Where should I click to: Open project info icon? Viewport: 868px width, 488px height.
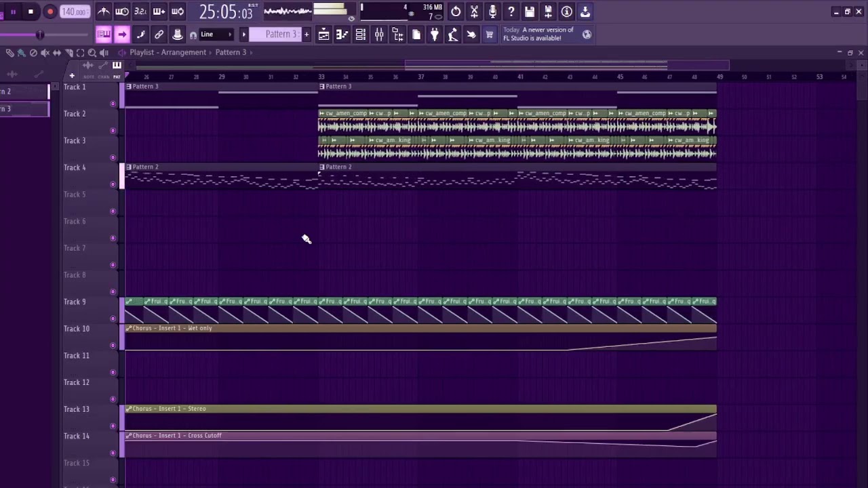[x=566, y=12]
